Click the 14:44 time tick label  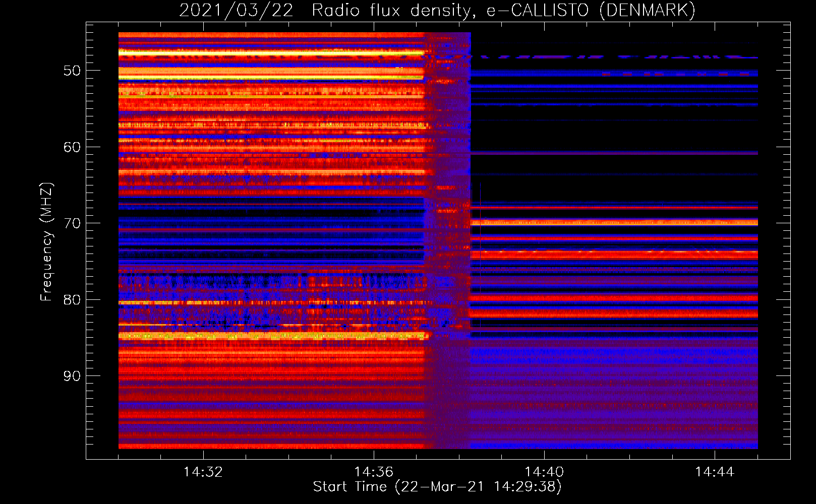tap(715, 472)
